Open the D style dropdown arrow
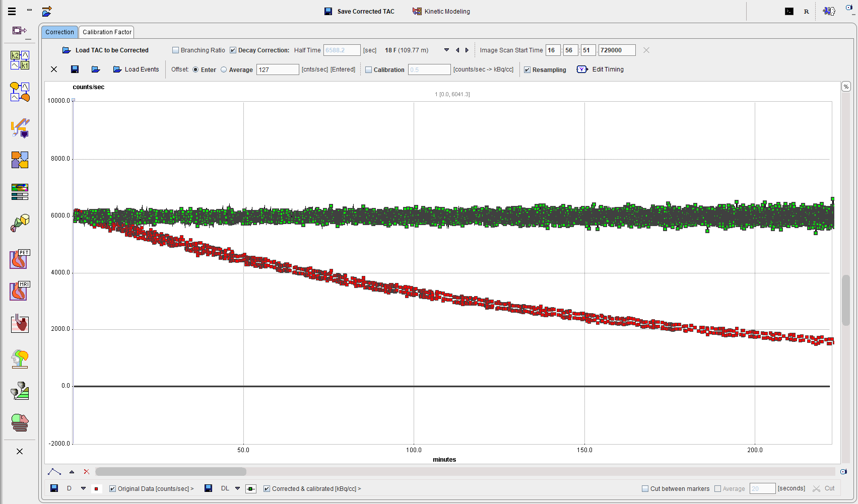Screen dimensions: 858x504 (x=83, y=488)
